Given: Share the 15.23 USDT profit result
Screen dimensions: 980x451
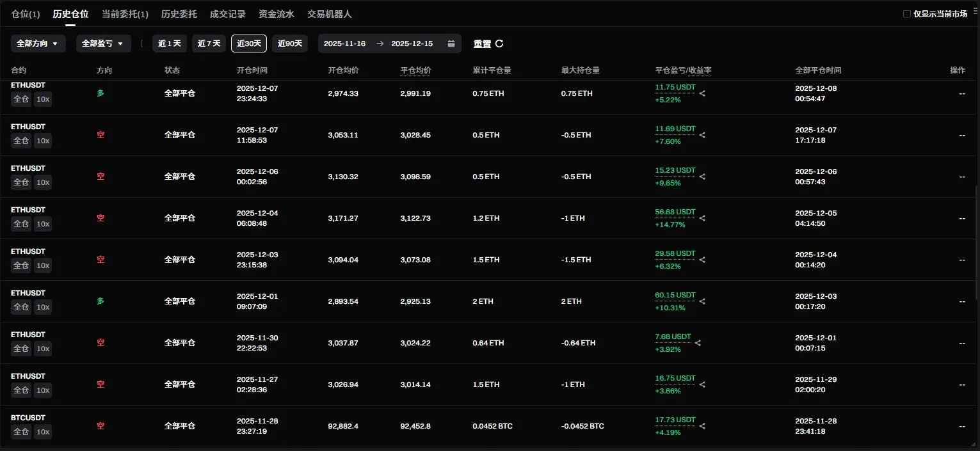Looking at the screenshot, I should point(702,177).
